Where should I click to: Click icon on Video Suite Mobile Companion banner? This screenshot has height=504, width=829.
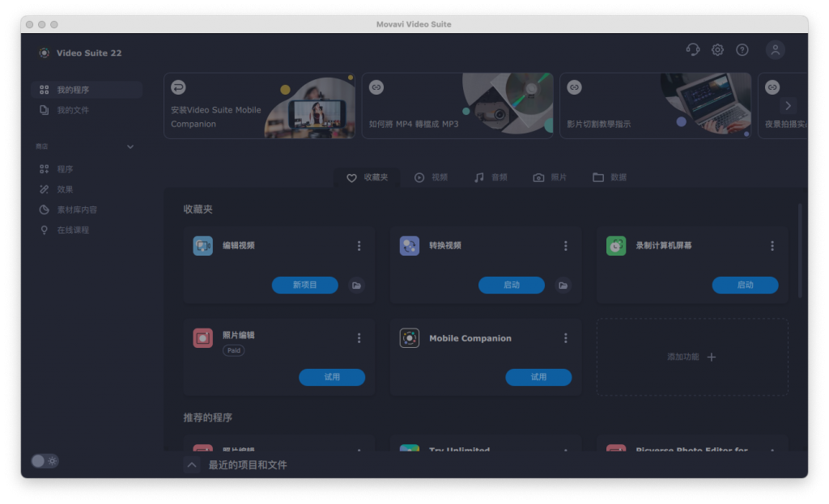(x=178, y=87)
